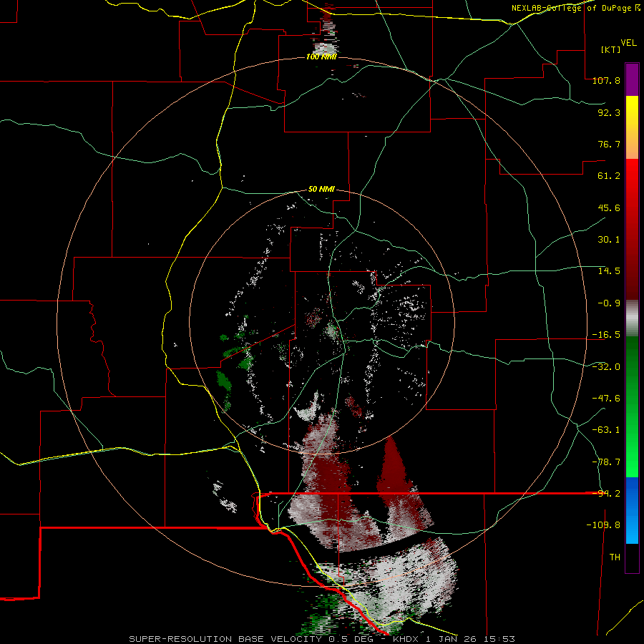Click the 76.7 velocity scale value
The height and width of the screenshot is (644, 644).
[609, 144]
